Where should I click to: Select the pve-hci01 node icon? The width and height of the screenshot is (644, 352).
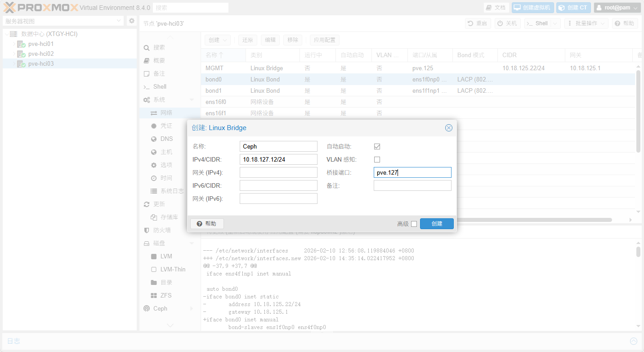(21, 44)
